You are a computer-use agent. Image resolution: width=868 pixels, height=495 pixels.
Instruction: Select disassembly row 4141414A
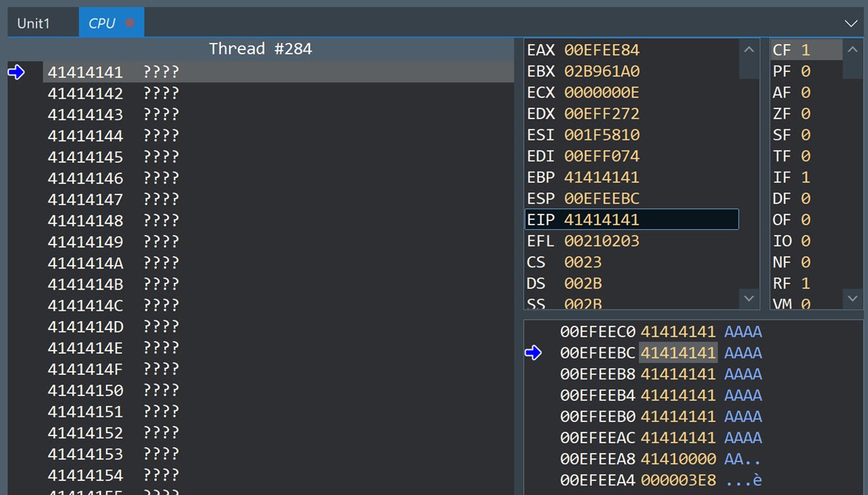(x=278, y=263)
